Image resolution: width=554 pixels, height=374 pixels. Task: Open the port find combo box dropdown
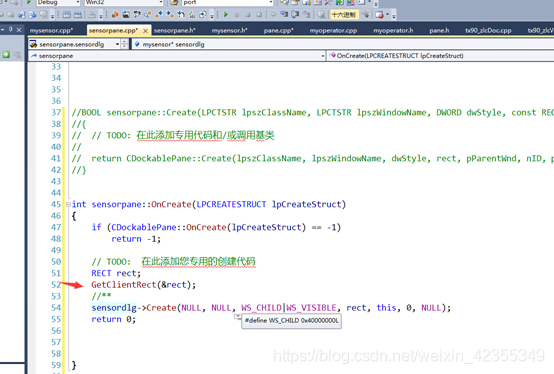271,2
